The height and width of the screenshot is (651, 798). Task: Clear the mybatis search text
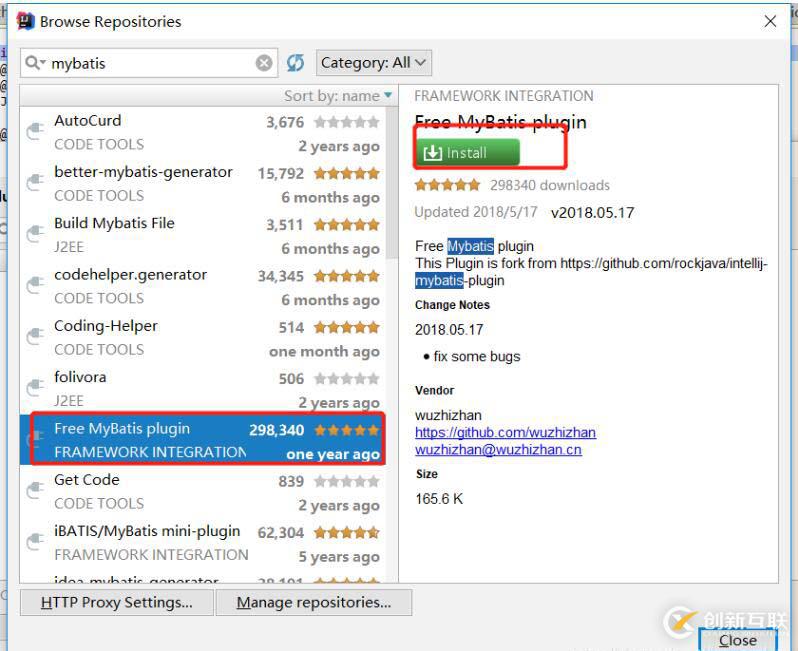coord(264,63)
